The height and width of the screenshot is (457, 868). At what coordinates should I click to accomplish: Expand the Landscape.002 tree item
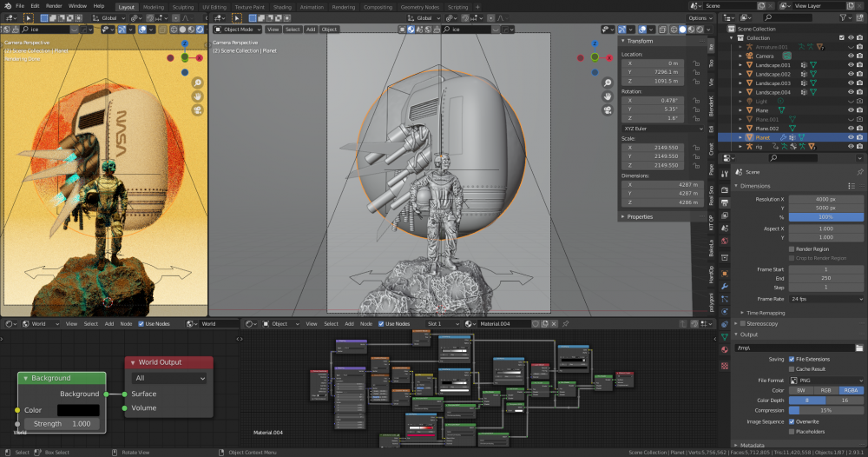[740, 74]
